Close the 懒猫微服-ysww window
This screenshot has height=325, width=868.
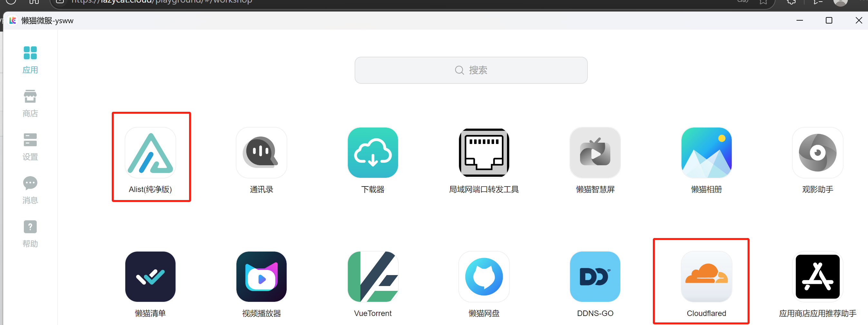(x=859, y=21)
